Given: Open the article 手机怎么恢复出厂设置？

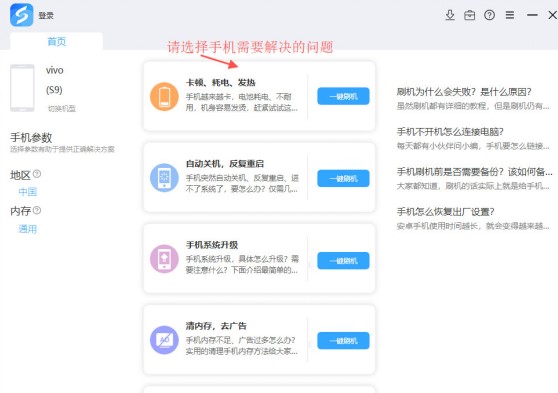Looking at the screenshot, I should [x=446, y=211].
